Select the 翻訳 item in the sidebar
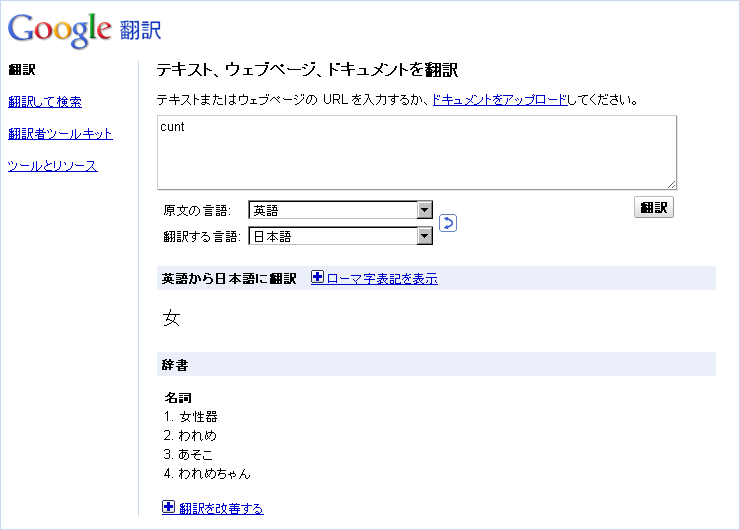The width and height of the screenshot is (740, 530). pos(22,70)
